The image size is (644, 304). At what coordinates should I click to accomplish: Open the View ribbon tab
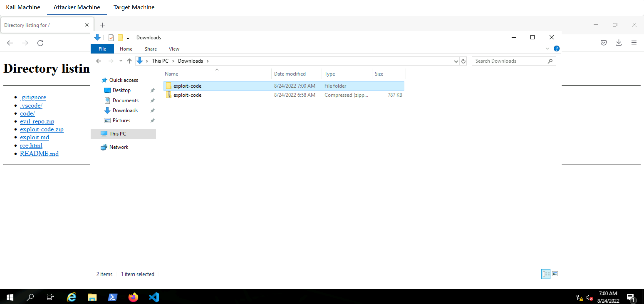[x=174, y=49]
